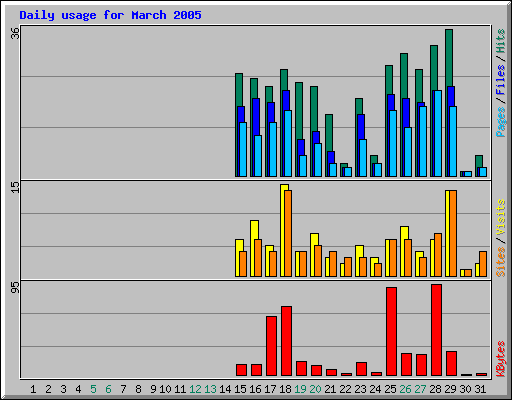Click the Pages legend label
512x400 pixels.
point(500,122)
